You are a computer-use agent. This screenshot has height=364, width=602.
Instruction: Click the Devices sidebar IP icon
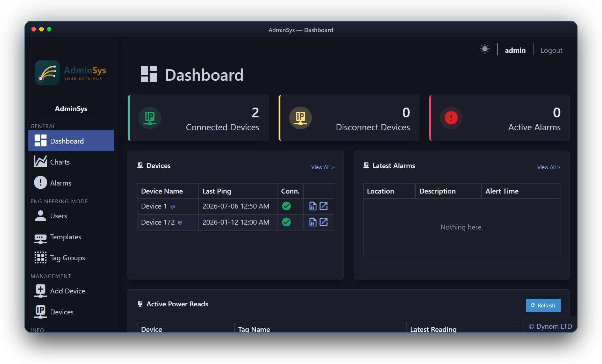pyautogui.click(x=40, y=312)
